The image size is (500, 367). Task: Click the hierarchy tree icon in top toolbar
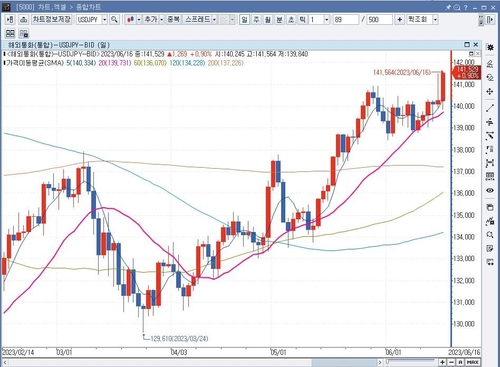pyautogui.click(x=23, y=20)
